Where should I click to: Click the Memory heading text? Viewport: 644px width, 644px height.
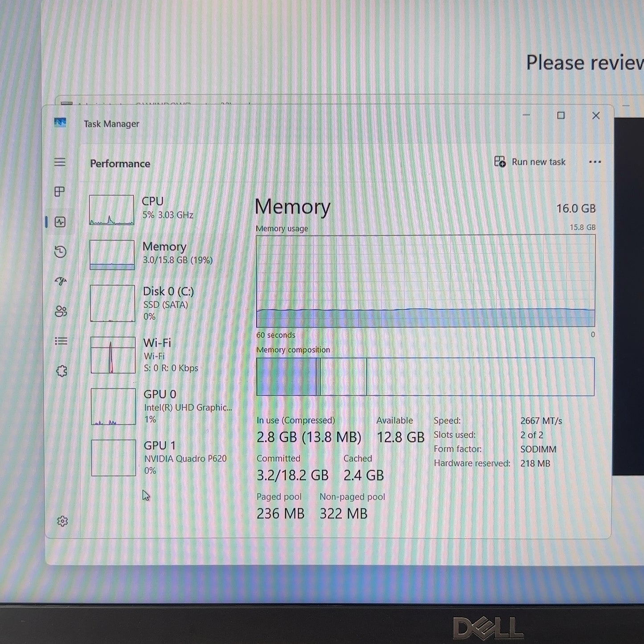coord(292,207)
